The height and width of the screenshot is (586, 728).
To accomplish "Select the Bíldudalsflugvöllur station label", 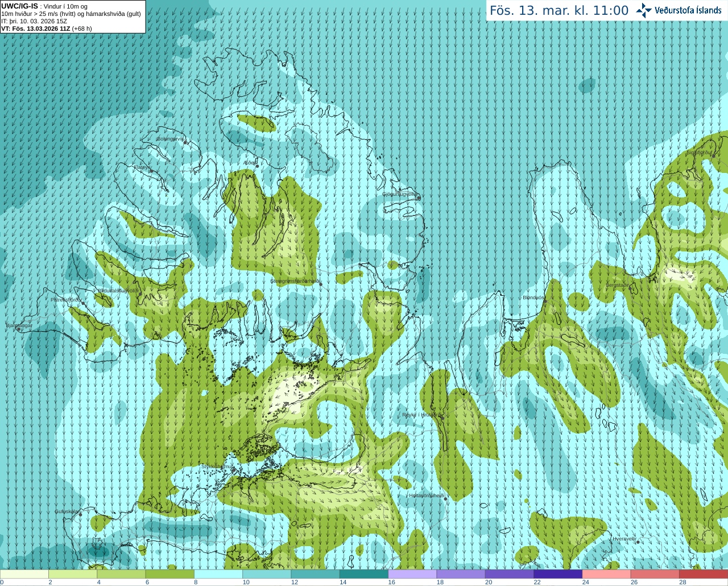I will pyautogui.click(x=118, y=290).
